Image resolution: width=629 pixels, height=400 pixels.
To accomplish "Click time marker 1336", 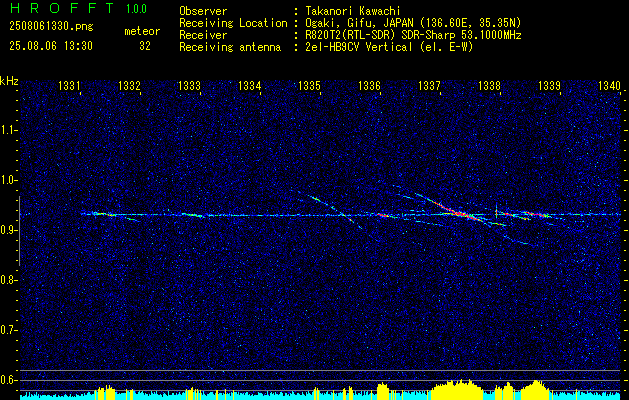I will click(369, 85).
